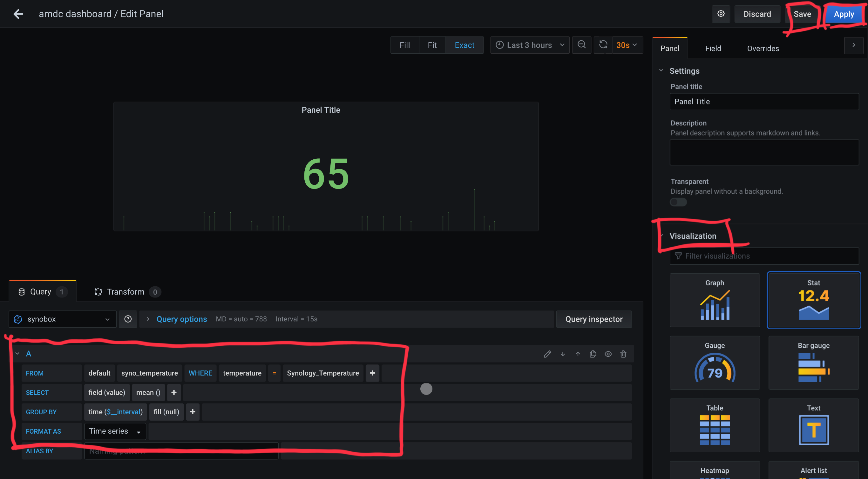Open the Time series format dropdown

pos(115,431)
